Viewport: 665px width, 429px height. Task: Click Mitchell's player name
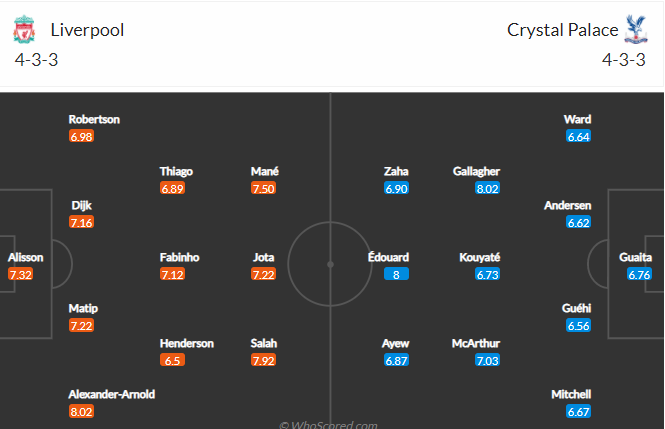point(571,394)
